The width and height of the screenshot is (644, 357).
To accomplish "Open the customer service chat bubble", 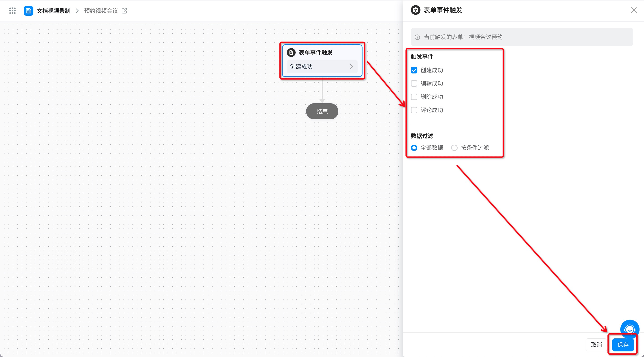I will click(x=630, y=329).
